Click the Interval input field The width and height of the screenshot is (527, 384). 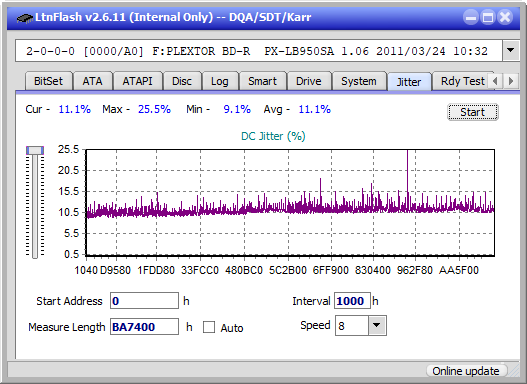(x=352, y=300)
